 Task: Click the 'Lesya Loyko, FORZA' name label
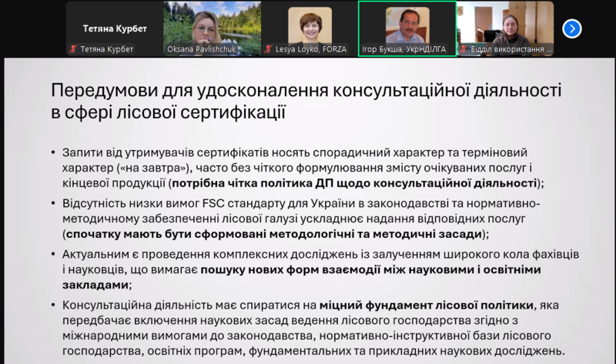pyautogui.click(x=310, y=49)
